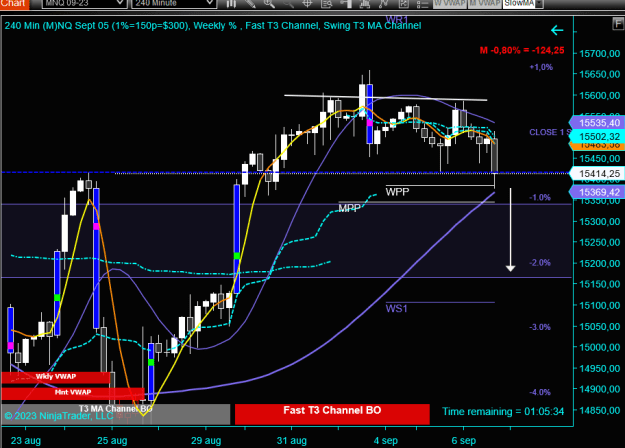Click the CLOSE 1 S label
The image size is (625, 448).
550,132
